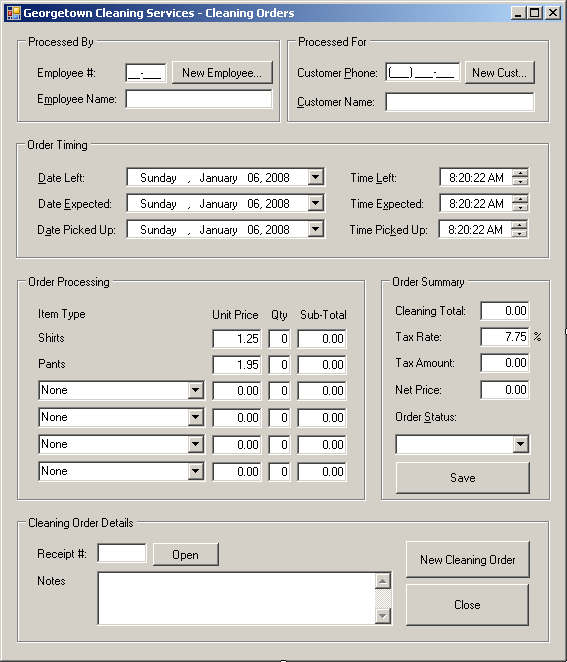Decrease Time Picked Up with the down arrow
The width and height of the screenshot is (567, 662).
click(x=519, y=234)
